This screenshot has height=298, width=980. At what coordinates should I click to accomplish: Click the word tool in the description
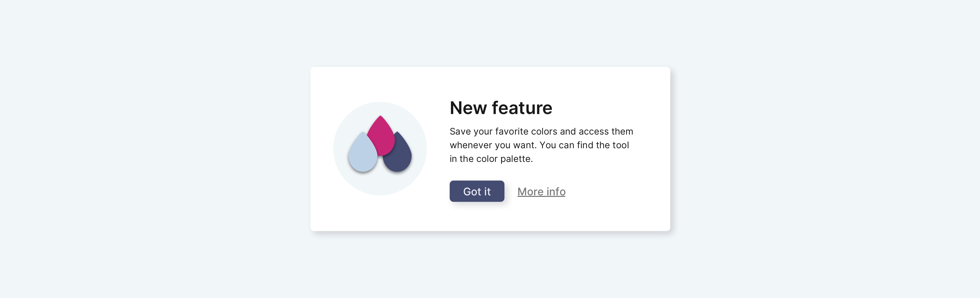point(620,145)
